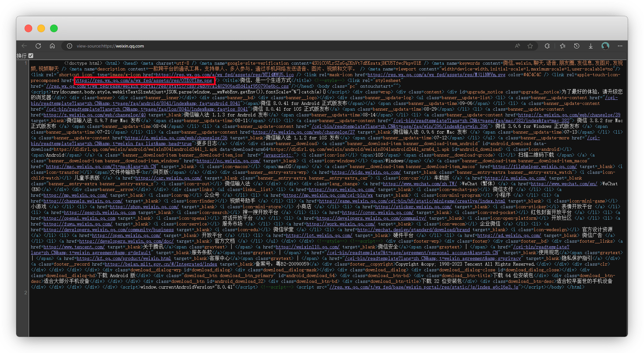Open the Downloads icon

(591, 46)
